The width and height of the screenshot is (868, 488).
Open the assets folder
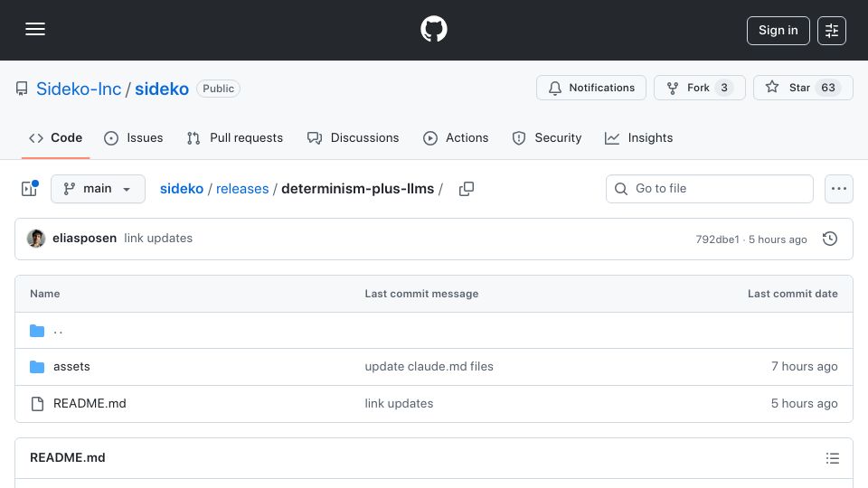tap(71, 366)
